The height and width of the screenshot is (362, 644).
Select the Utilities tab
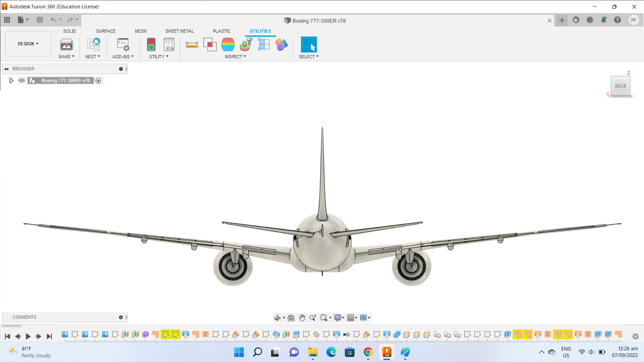(x=260, y=31)
